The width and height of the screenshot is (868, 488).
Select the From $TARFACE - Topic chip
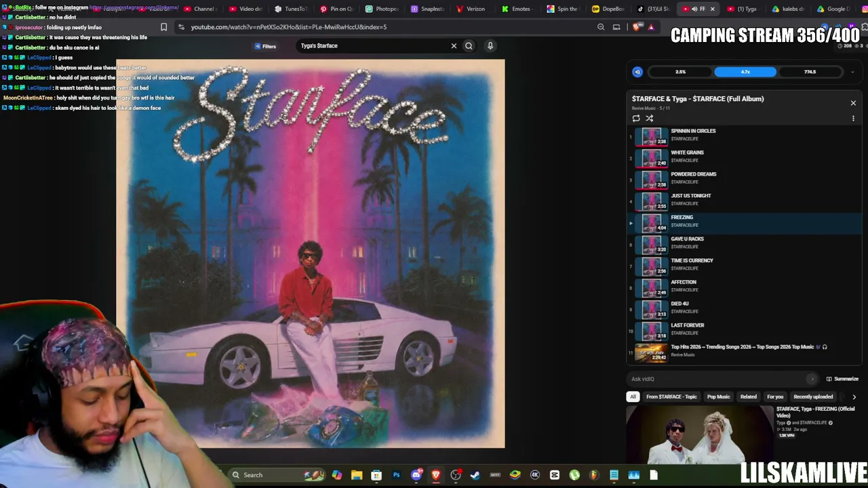point(671,397)
